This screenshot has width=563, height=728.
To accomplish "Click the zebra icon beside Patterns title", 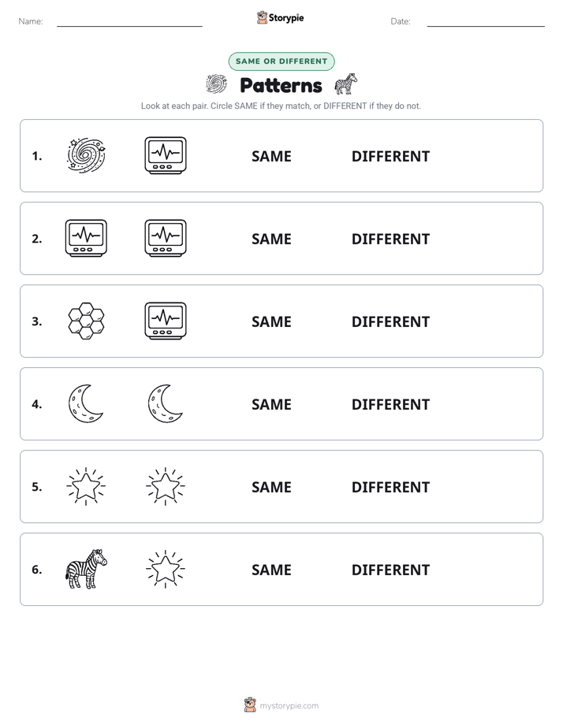I will click(x=346, y=84).
